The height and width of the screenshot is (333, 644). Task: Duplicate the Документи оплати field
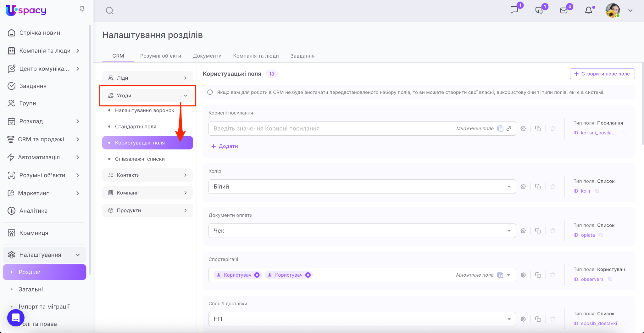click(538, 231)
